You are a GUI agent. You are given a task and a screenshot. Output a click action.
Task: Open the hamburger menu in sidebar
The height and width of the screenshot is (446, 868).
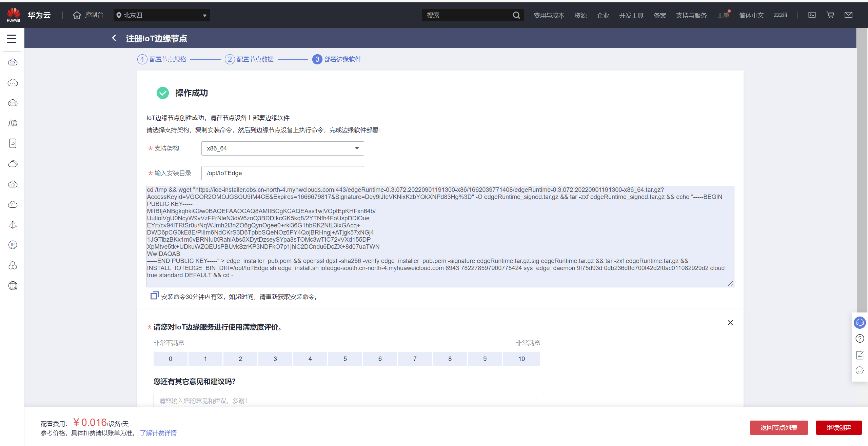pos(12,39)
